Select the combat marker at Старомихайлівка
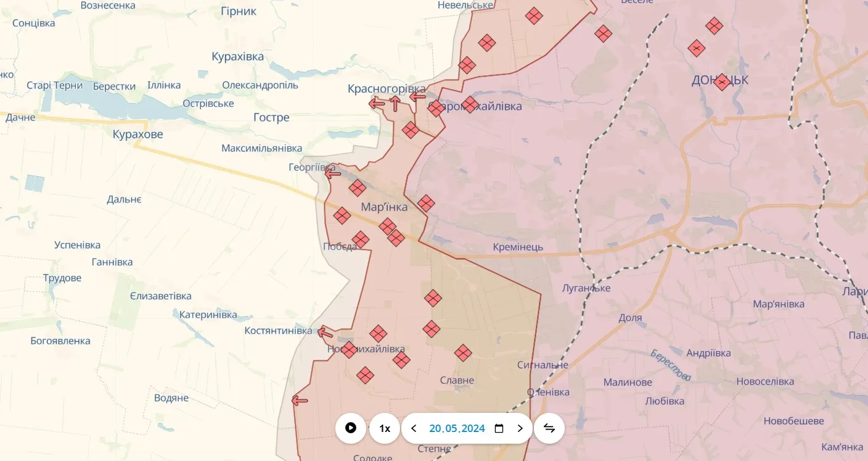 pos(470,104)
